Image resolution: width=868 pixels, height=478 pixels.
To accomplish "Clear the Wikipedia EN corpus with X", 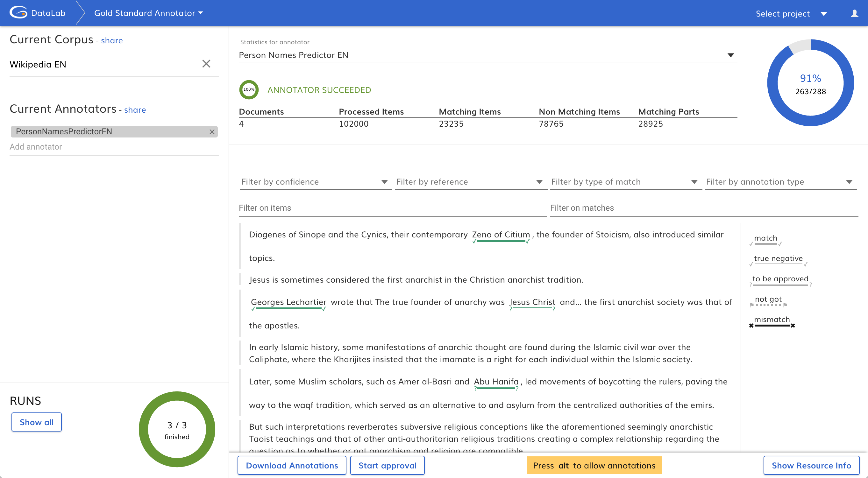I will 206,64.
